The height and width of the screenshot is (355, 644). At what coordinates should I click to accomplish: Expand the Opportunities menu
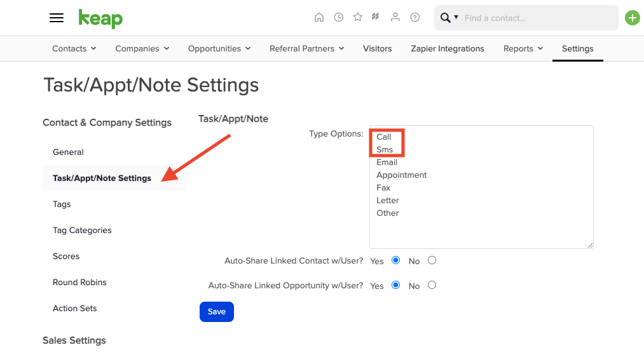pos(219,48)
